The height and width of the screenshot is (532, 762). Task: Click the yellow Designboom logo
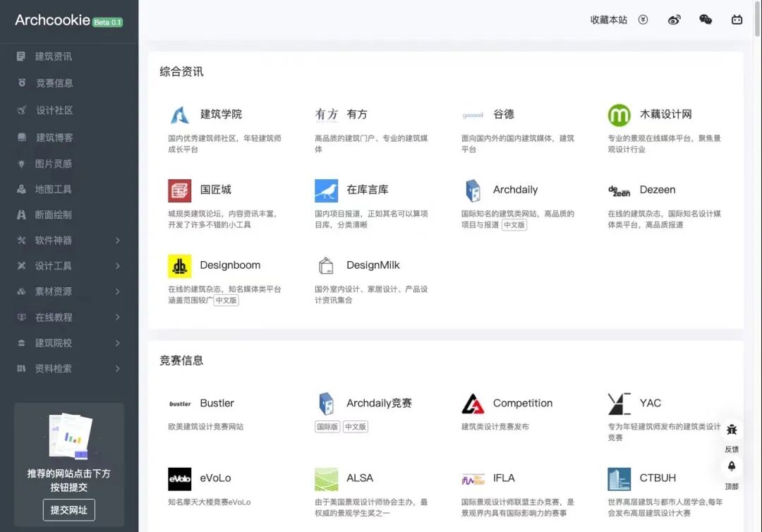coord(179,266)
